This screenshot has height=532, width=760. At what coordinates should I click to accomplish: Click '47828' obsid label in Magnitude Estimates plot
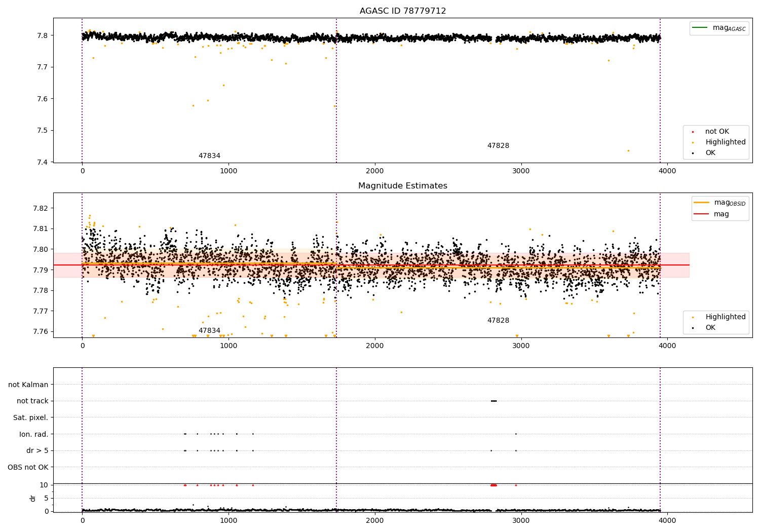tap(498, 321)
